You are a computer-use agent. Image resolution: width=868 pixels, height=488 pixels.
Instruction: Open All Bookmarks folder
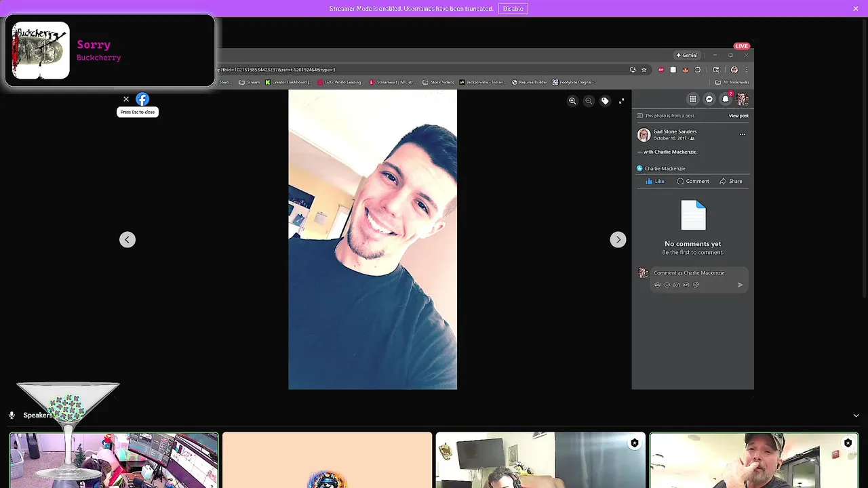click(732, 82)
